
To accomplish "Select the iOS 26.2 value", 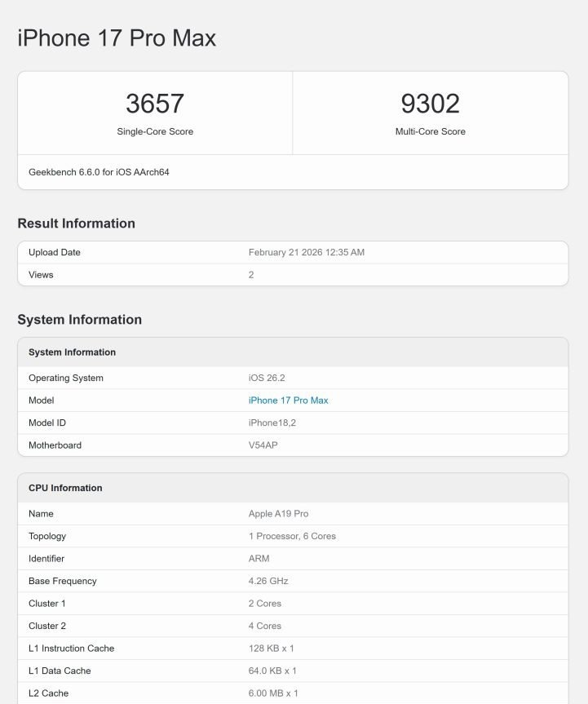I will tap(267, 378).
